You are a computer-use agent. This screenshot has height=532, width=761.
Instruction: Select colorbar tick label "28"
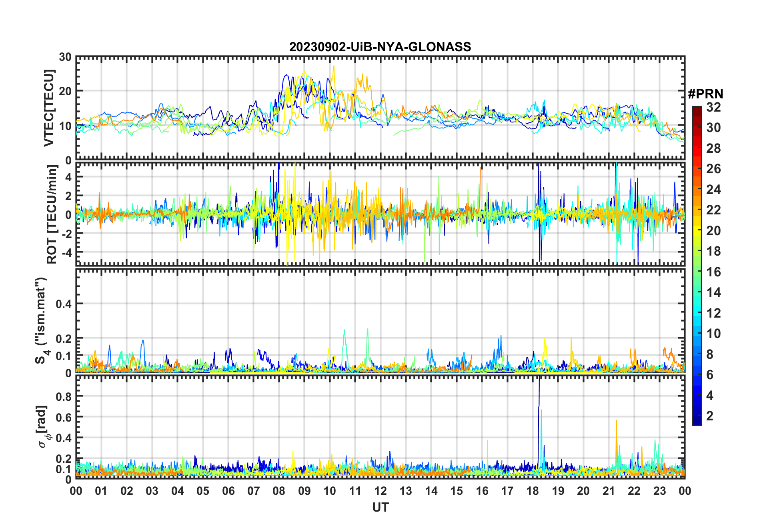pos(713,148)
